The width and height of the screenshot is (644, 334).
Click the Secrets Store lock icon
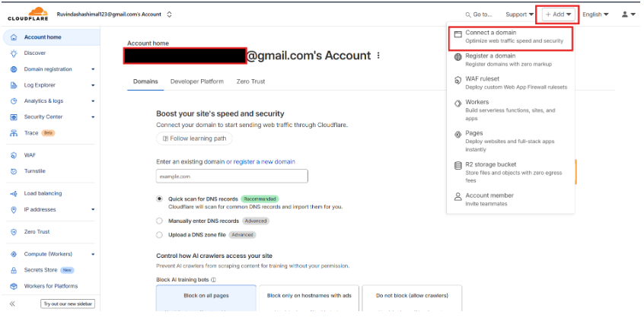pyautogui.click(x=14, y=270)
